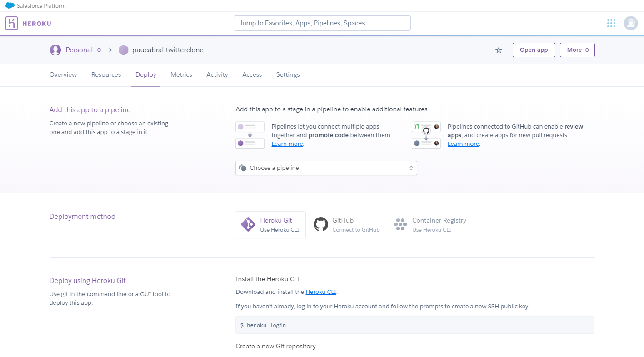Click the GitHub review apps illustration
Screen dimensions: 644x357
(x=426, y=135)
